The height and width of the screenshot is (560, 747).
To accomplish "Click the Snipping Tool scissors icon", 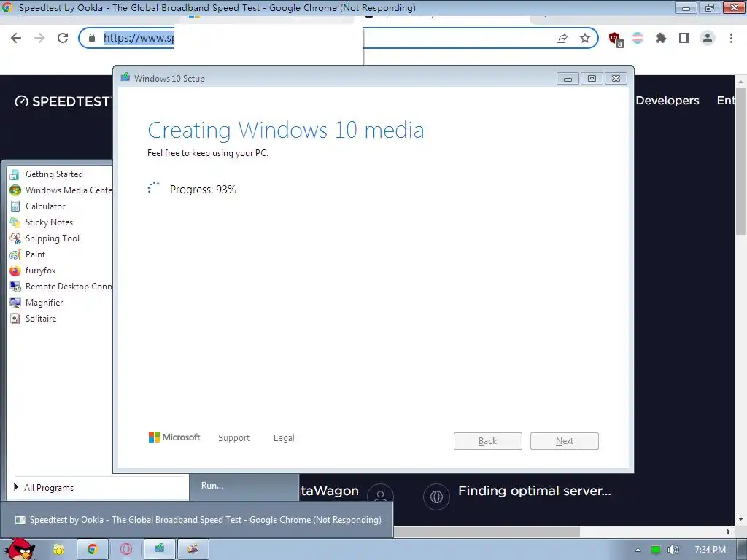I will (x=15, y=238).
